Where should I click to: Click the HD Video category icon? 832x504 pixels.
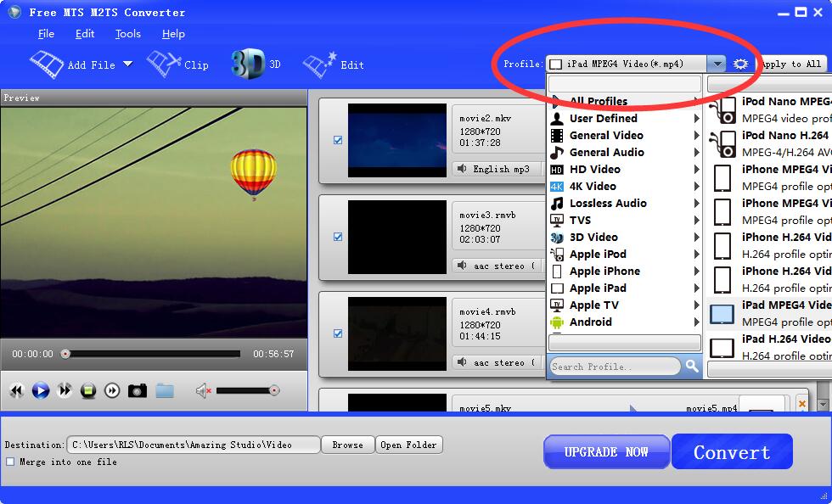click(557, 169)
